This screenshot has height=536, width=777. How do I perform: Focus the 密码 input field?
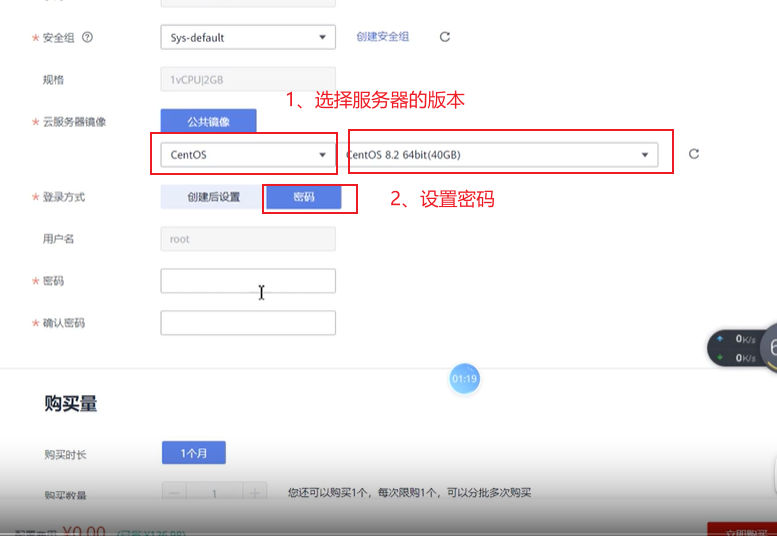tap(248, 281)
